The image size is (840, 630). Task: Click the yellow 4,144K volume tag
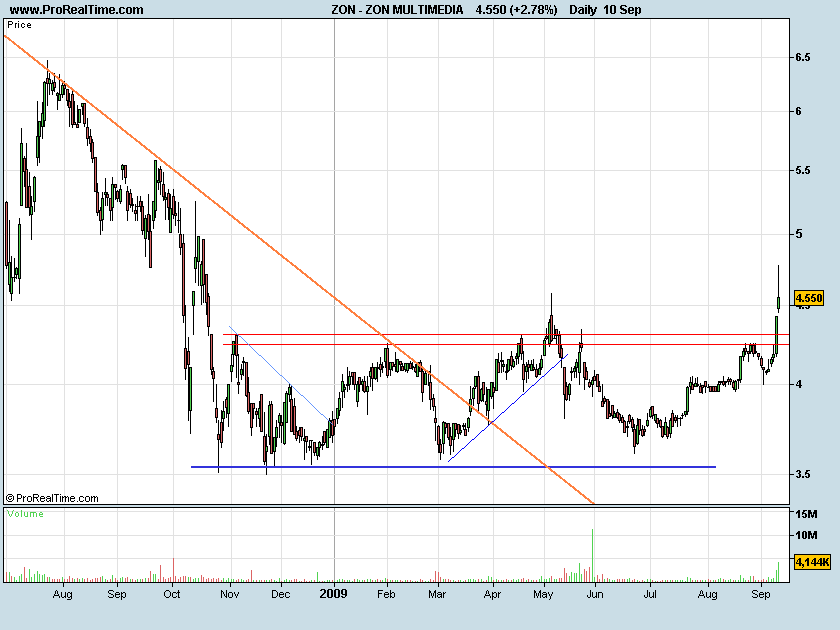pyautogui.click(x=812, y=562)
